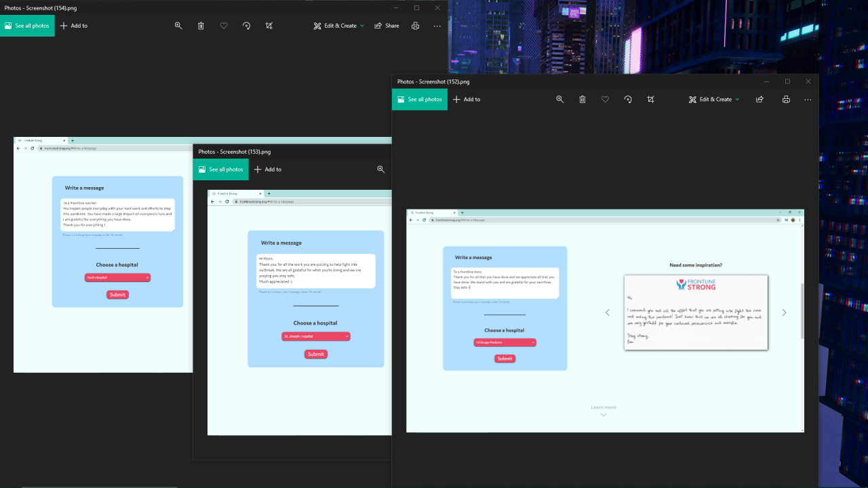Click See all photos in Screenshot (153) window
The image size is (868, 488).
pos(221,169)
